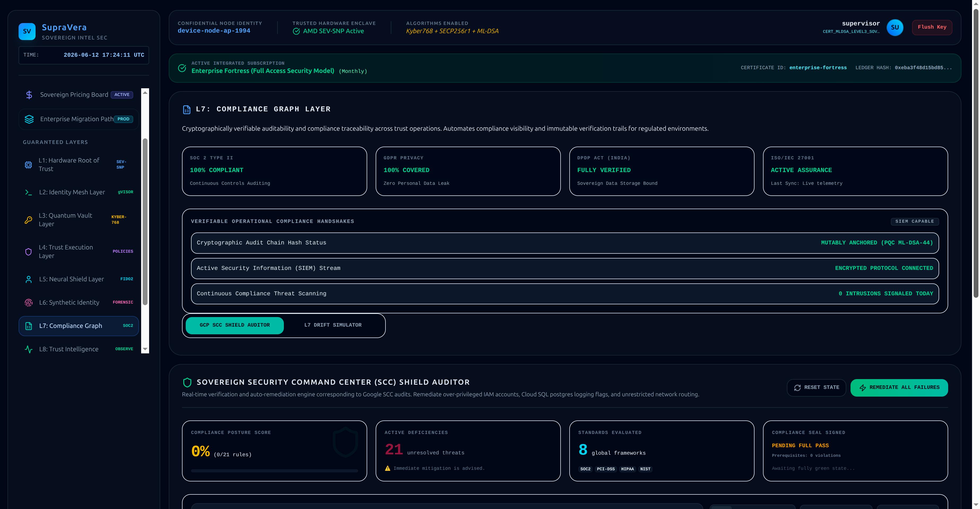Click the document icon for L7 Compliance Graph
This screenshot has height=509, width=980.
29,326
